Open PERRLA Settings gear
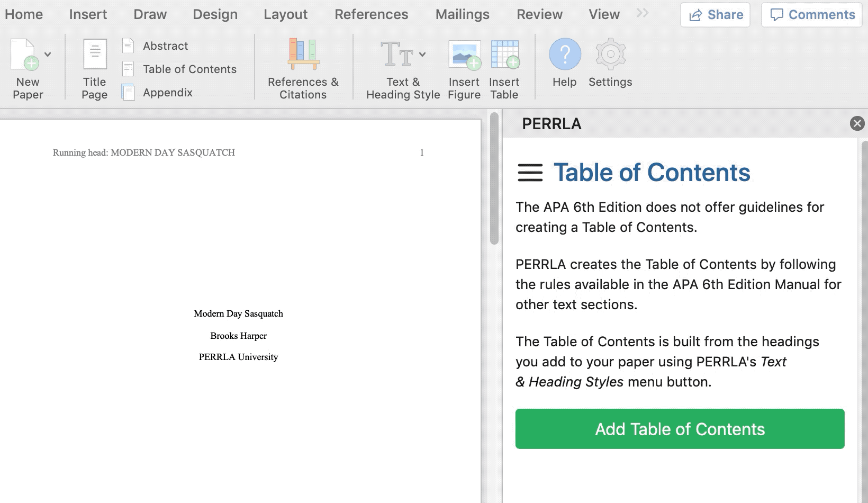The width and height of the screenshot is (868, 503). pyautogui.click(x=610, y=55)
